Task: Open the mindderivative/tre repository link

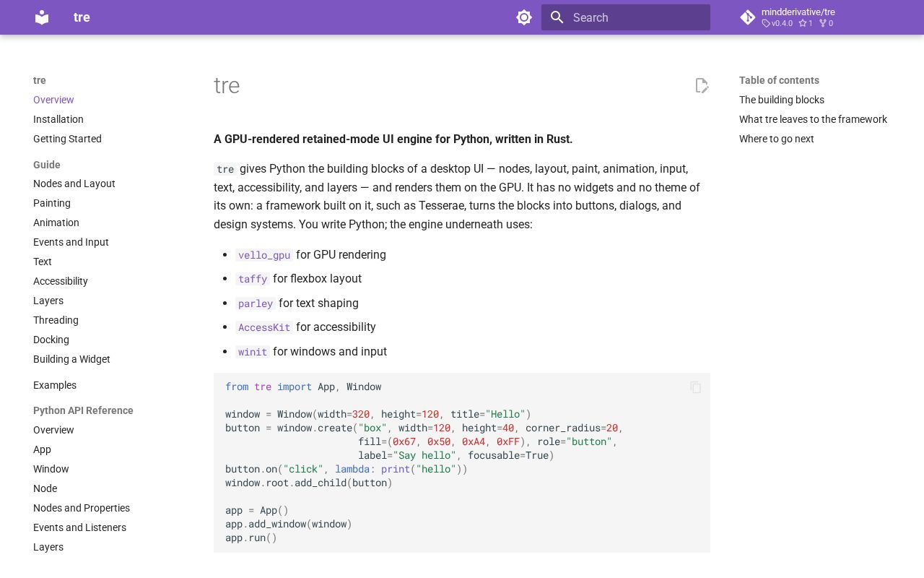Action: point(798,12)
